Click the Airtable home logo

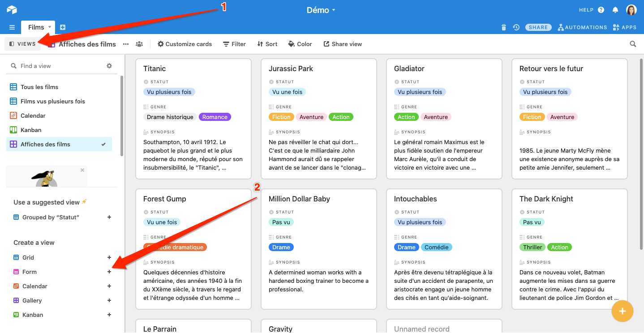12,10
